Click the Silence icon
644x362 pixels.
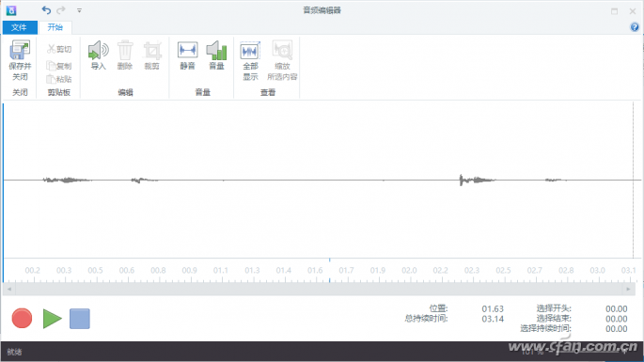(188, 50)
